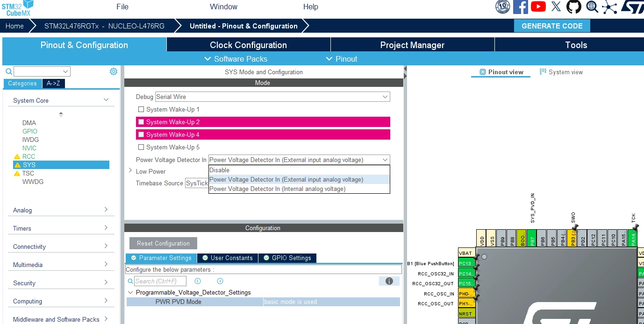Switch to the A->Z list tab
Screen dimensions: 644x324
coord(53,84)
